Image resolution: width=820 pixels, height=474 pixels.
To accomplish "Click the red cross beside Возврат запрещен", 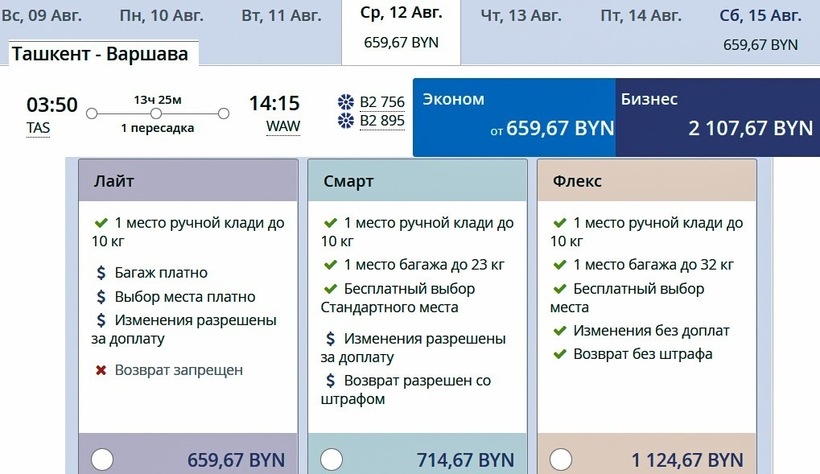I will click(101, 370).
